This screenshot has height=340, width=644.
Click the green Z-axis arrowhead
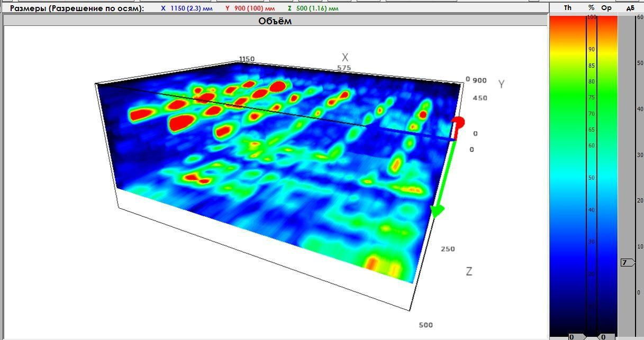(x=437, y=212)
